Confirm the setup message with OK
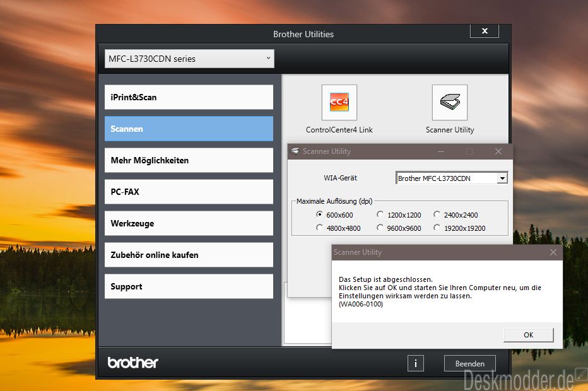This screenshot has height=391, width=588. coord(528,335)
